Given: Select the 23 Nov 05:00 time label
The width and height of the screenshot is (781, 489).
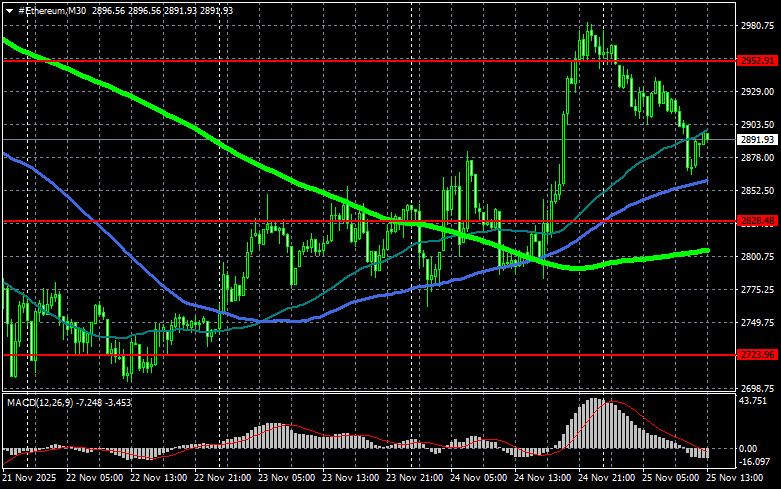Looking at the screenshot, I should coord(286,478).
